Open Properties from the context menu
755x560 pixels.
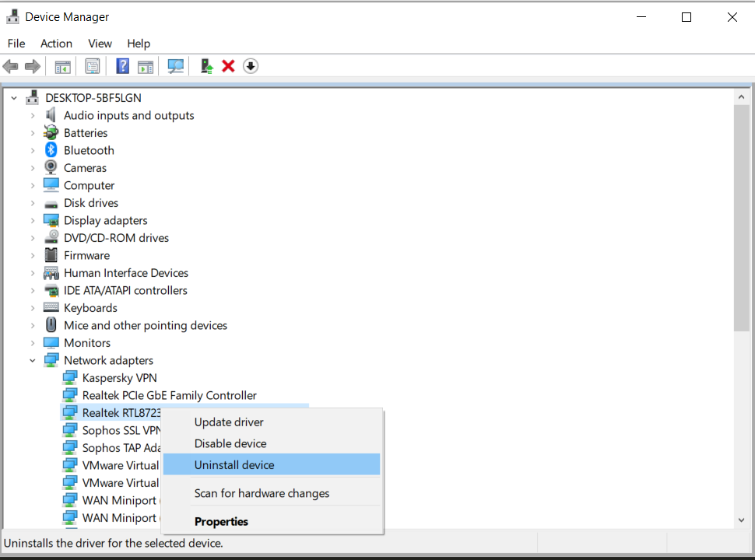(272, 522)
